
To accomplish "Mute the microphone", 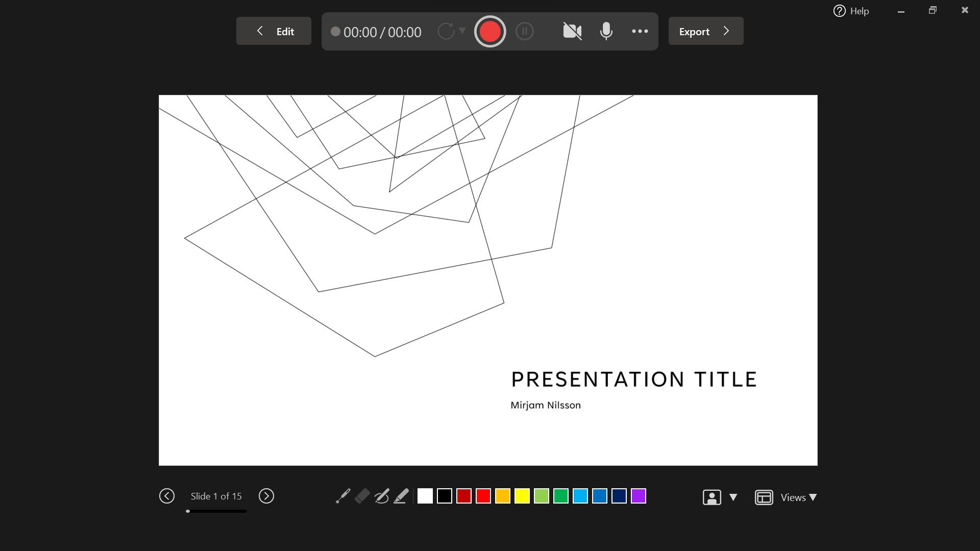I will click(606, 31).
